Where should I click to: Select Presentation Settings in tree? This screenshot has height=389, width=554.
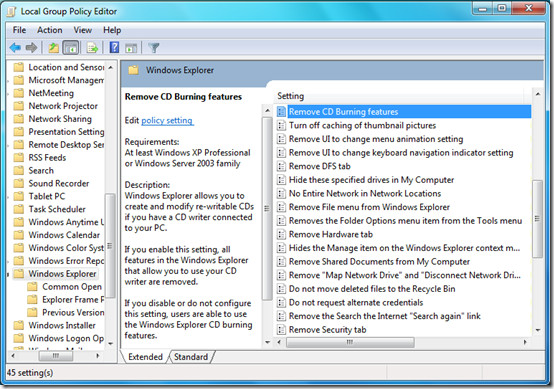[x=66, y=132]
